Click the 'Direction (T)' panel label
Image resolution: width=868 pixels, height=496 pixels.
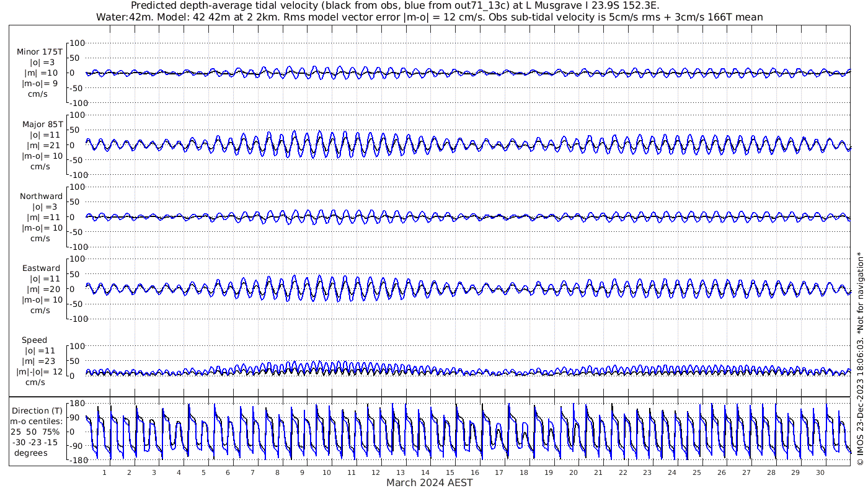click(x=37, y=411)
